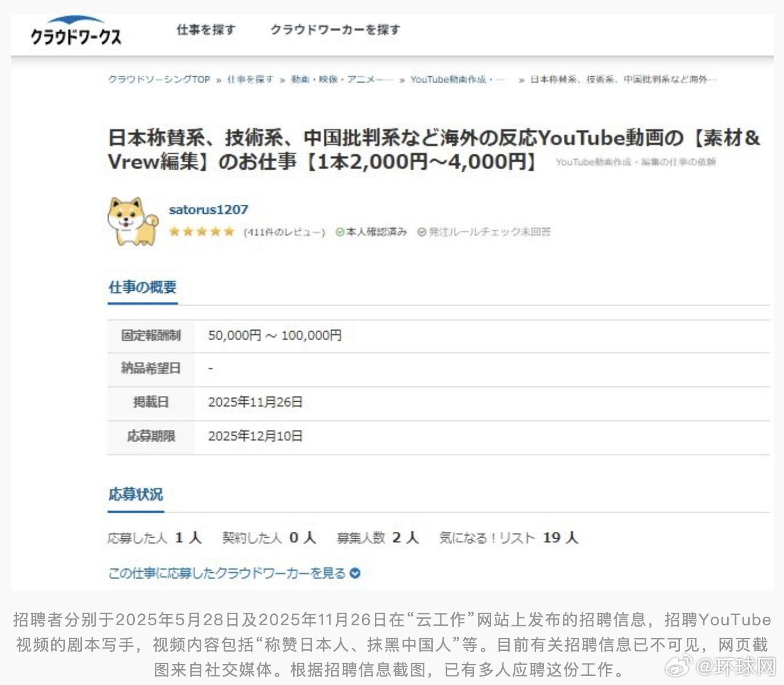Click the posting date 2025年11月26日
The width and height of the screenshot is (784, 685).
[x=255, y=402]
